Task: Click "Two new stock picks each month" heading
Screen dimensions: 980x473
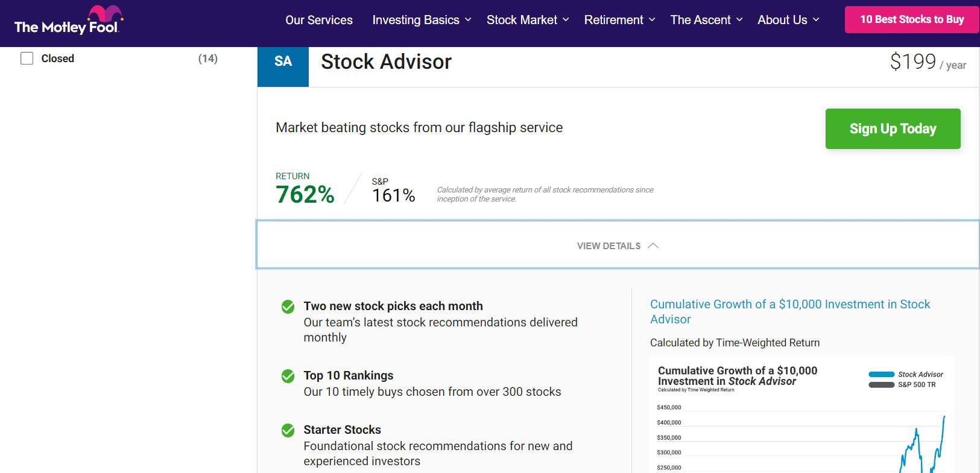Action: [x=393, y=306]
